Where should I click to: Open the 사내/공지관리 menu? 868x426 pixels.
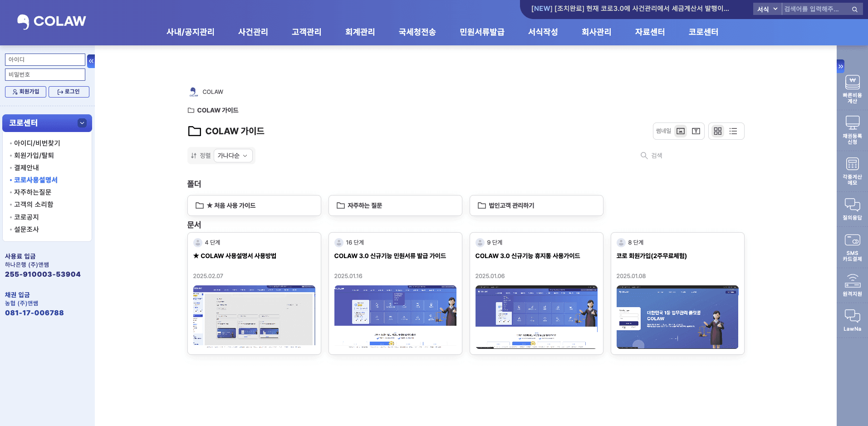tap(191, 32)
